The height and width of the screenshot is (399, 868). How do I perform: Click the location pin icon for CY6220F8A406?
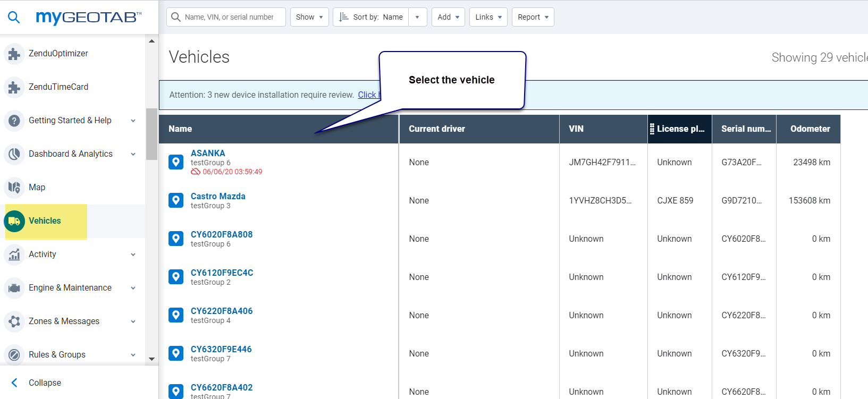pyautogui.click(x=176, y=315)
